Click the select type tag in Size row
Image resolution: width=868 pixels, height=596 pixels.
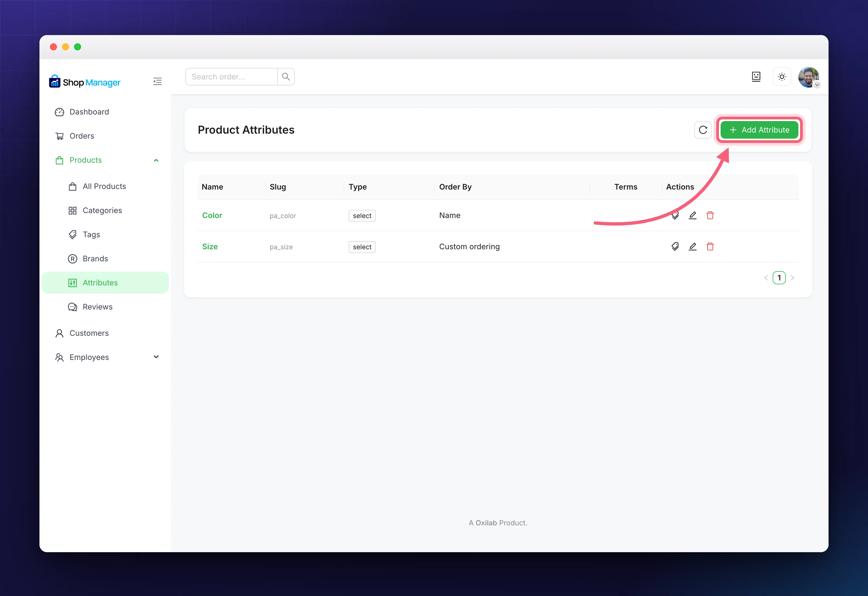click(362, 247)
